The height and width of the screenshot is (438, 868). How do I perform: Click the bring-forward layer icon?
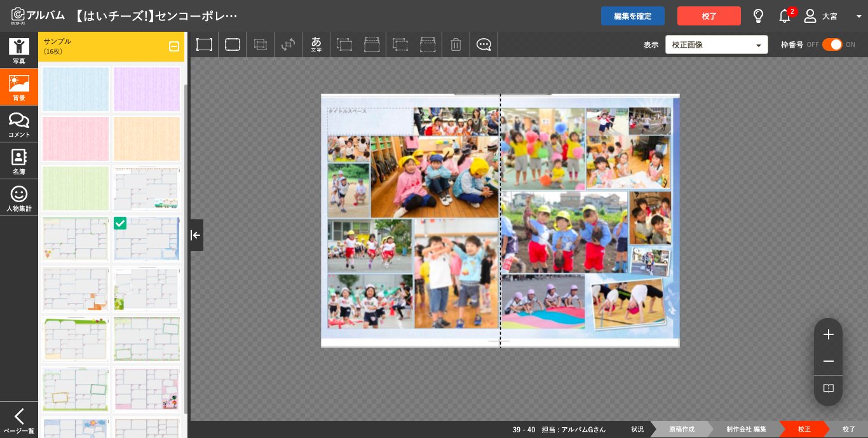(344, 44)
